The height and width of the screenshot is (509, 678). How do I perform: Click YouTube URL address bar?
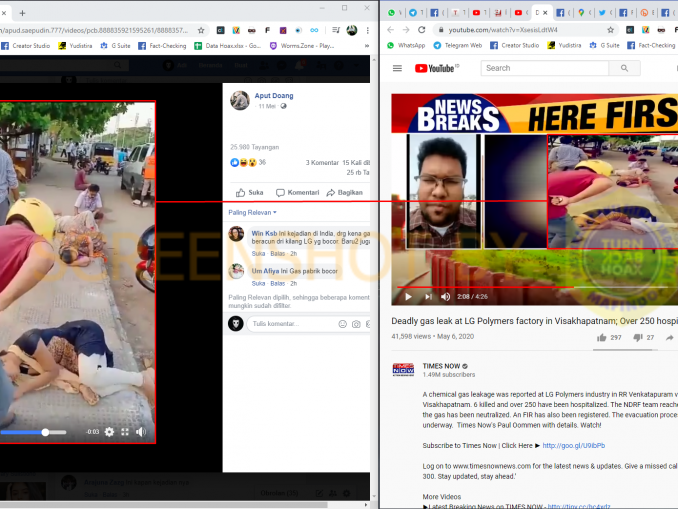(x=523, y=30)
